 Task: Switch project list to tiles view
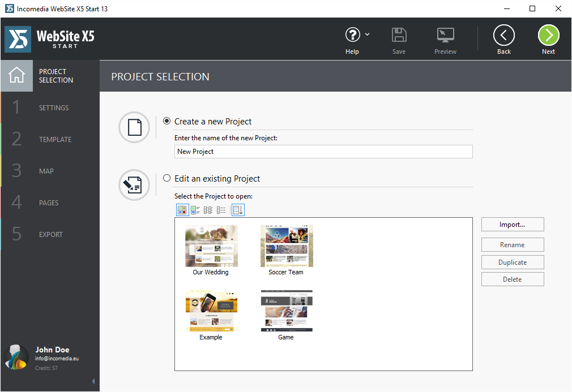(195, 209)
